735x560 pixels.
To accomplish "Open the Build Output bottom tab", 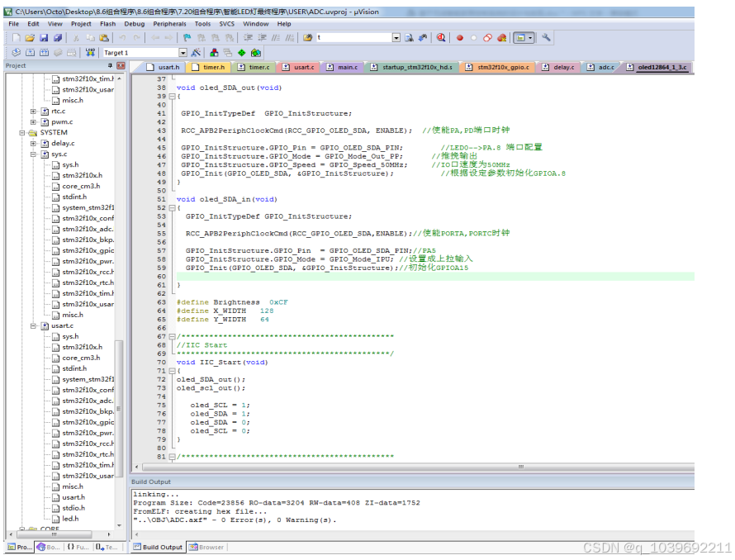I will tap(158, 548).
